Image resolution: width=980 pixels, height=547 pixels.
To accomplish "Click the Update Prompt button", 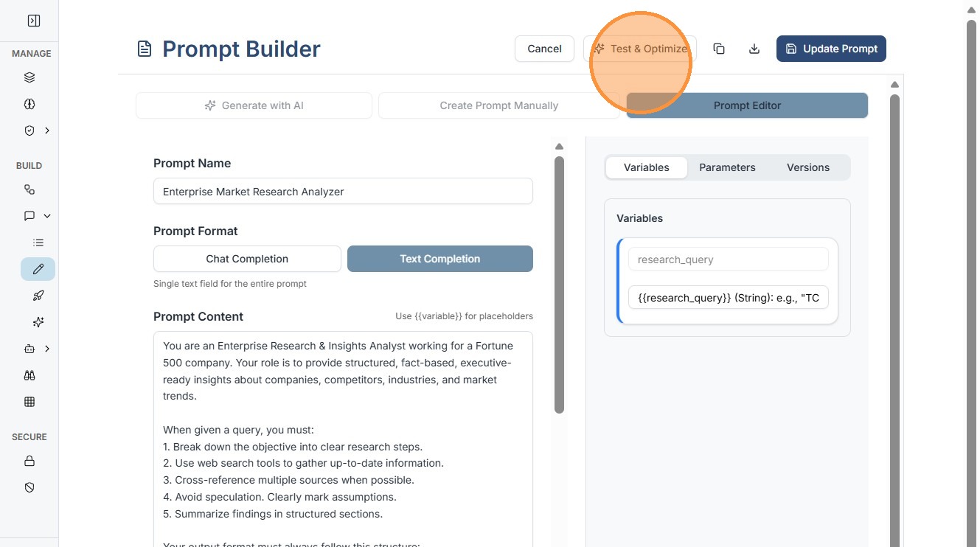I will 831,49.
